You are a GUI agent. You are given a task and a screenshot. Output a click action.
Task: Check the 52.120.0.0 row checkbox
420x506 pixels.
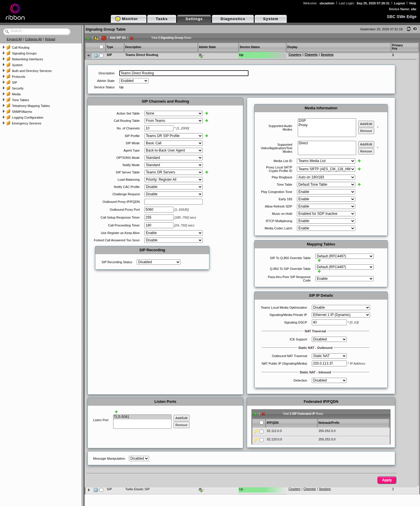[261, 440]
